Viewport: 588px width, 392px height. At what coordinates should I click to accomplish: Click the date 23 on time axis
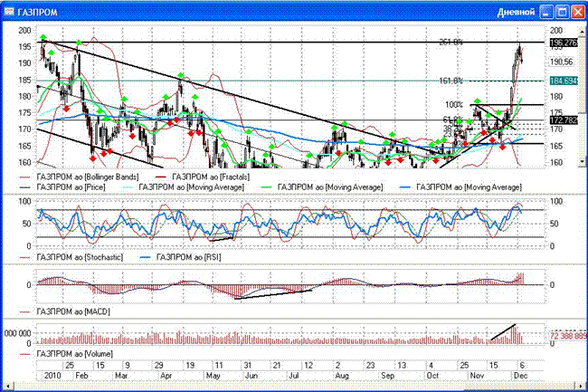tap(370, 366)
